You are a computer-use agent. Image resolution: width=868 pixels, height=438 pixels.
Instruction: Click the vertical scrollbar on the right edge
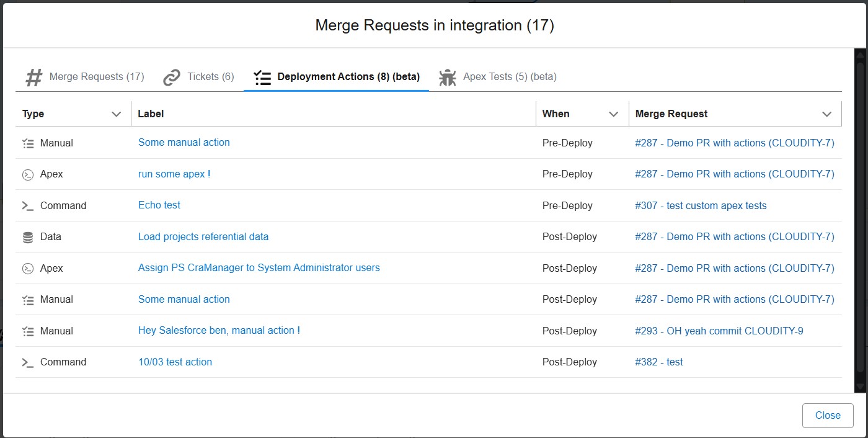[x=859, y=217]
